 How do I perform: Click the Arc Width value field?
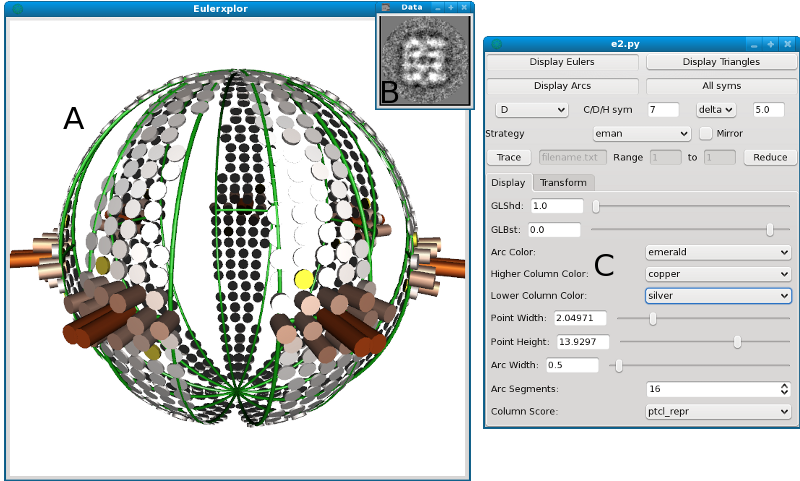pyautogui.click(x=572, y=365)
